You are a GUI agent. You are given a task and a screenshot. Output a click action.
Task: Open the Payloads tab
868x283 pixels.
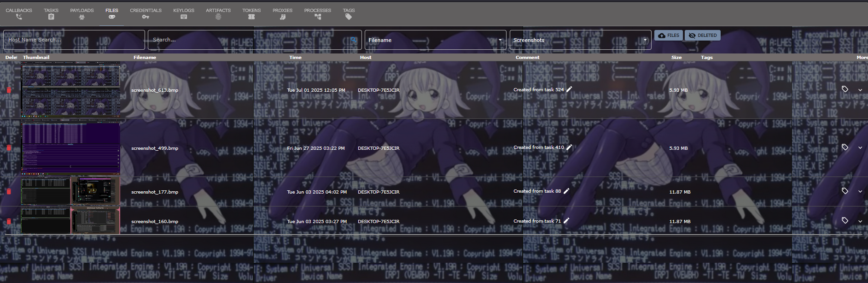tap(82, 13)
